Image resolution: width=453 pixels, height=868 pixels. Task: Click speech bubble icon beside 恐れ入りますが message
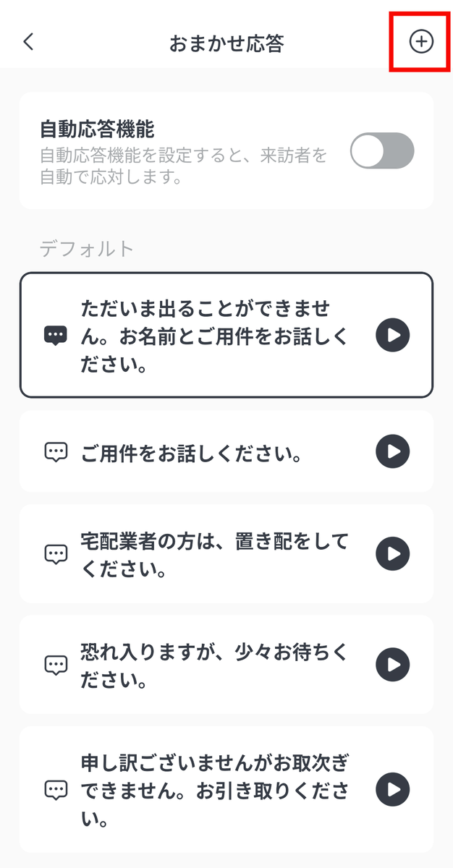(56, 665)
